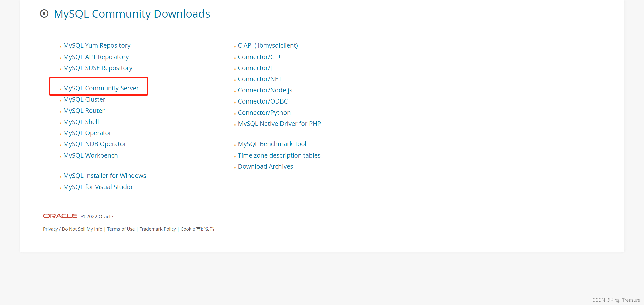Open Cookie preferences footer link

pos(197,229)
